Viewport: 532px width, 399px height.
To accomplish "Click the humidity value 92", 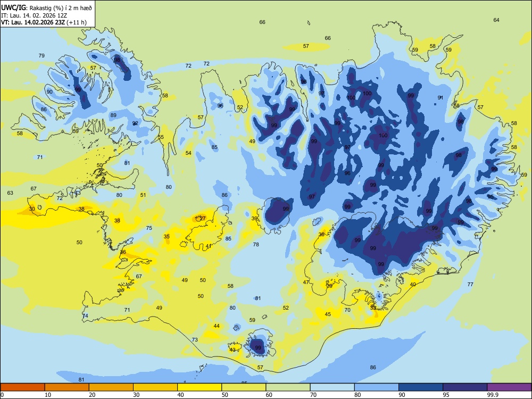I will [135, 123].
